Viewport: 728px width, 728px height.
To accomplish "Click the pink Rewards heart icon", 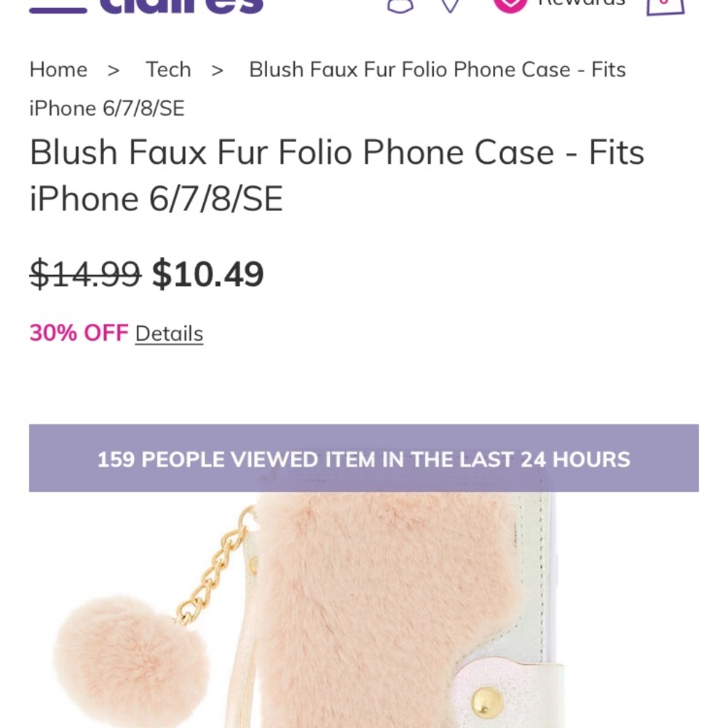I will (510, 4).
